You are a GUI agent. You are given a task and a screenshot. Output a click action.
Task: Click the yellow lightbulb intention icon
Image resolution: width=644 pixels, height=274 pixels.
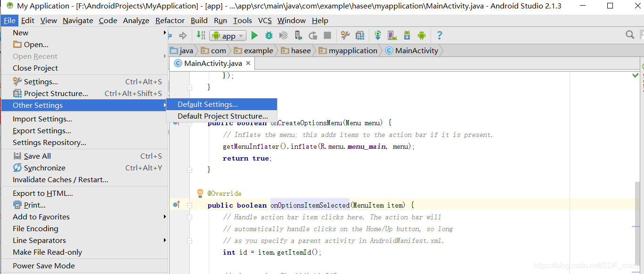pyautogui.click(x=200, y=193)
